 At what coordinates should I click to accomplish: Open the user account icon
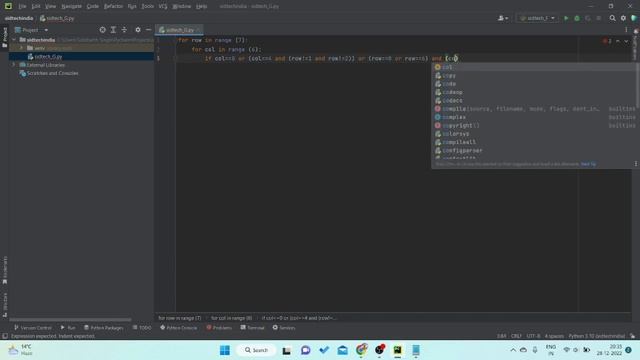[502, 18]
